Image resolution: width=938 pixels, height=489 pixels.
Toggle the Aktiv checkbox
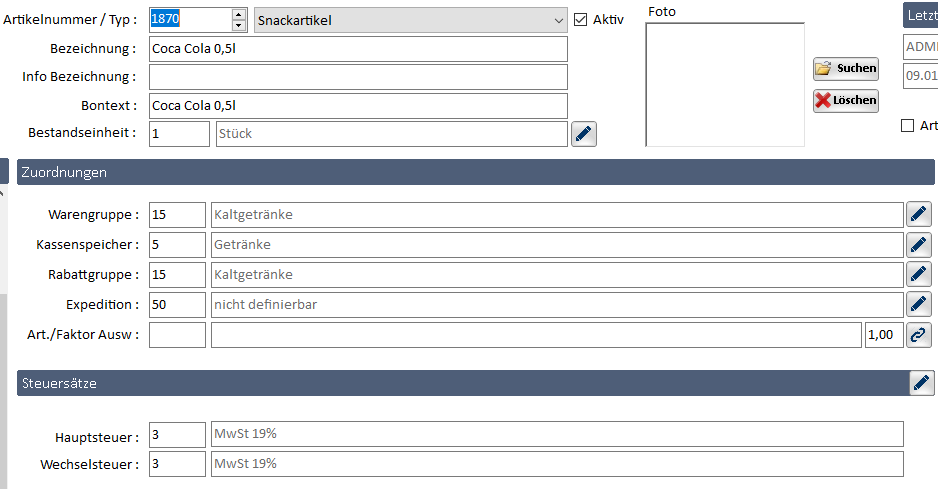(x=581, y=19)
